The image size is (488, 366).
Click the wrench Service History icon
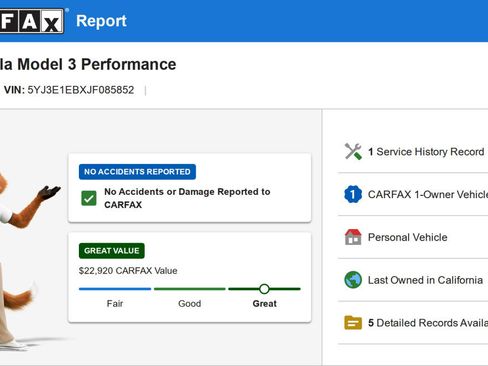(353, 152)
